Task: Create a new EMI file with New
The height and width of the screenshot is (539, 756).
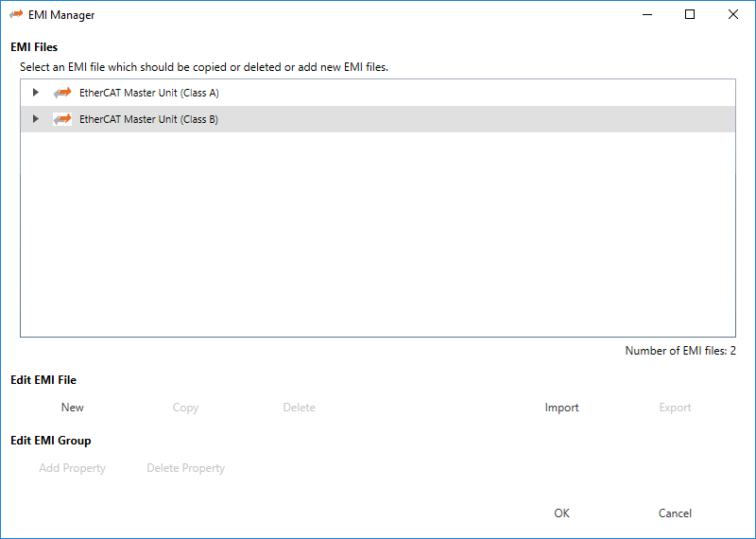Action: [73, 408]
